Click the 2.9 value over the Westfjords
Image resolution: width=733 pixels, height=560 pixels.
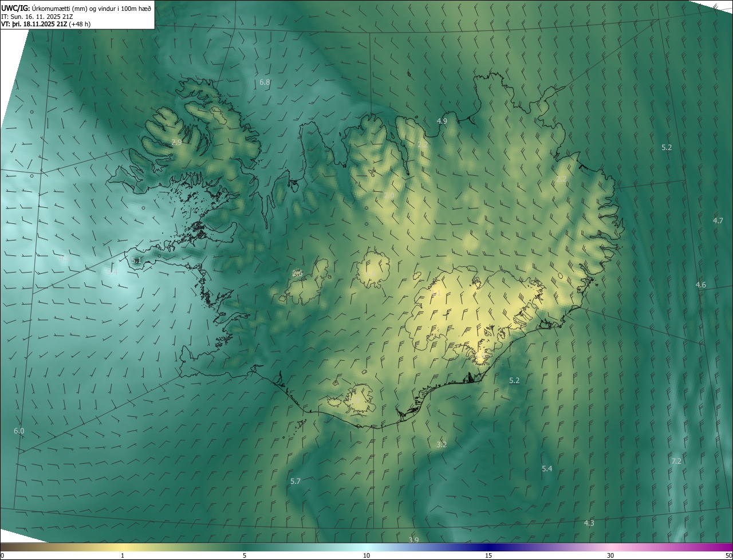(176, 142)
